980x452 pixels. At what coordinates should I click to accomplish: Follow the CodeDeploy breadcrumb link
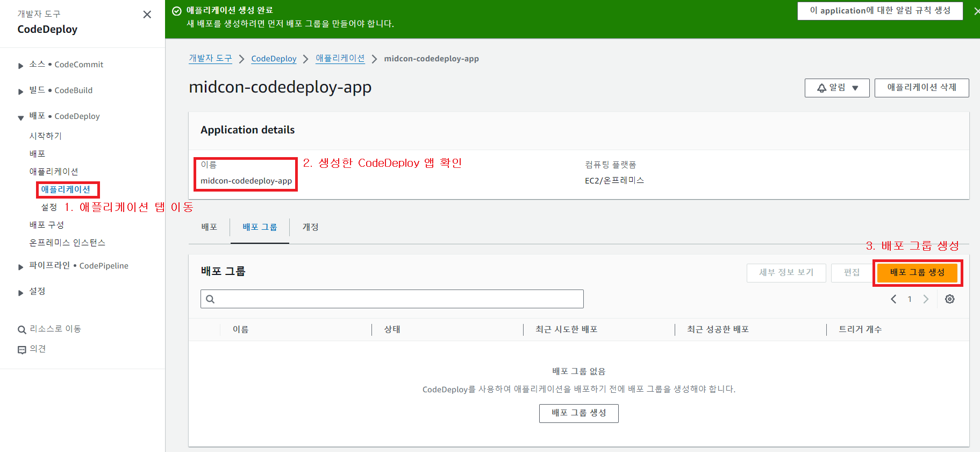tap(274, 59)
